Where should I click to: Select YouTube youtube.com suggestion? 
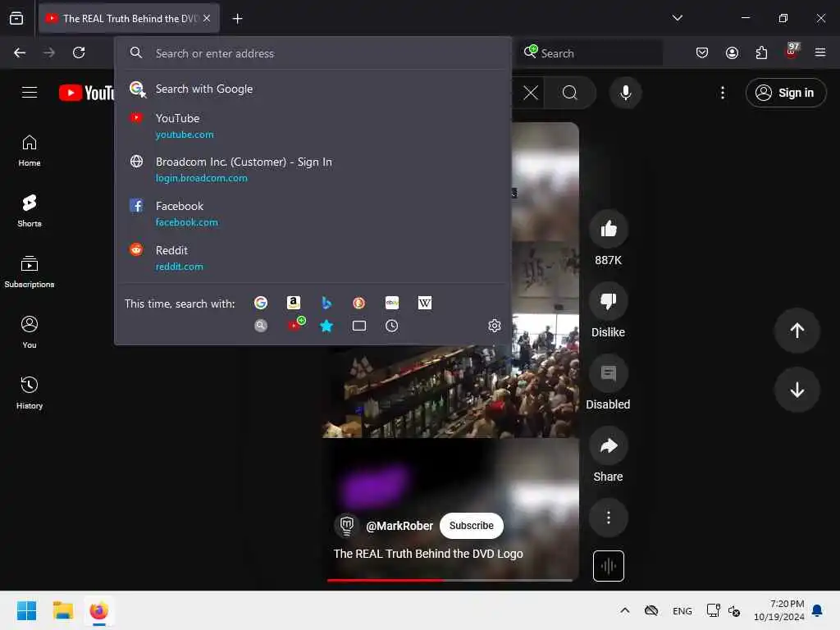313,126
